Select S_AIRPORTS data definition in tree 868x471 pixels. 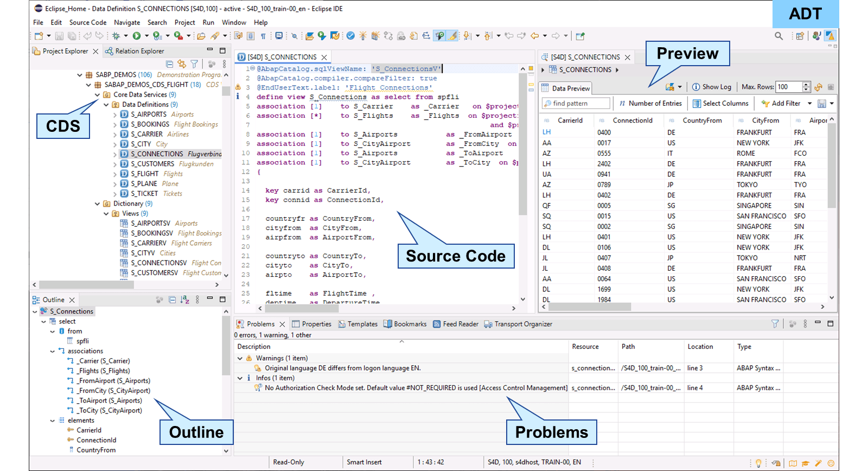[x=149, y=114]
